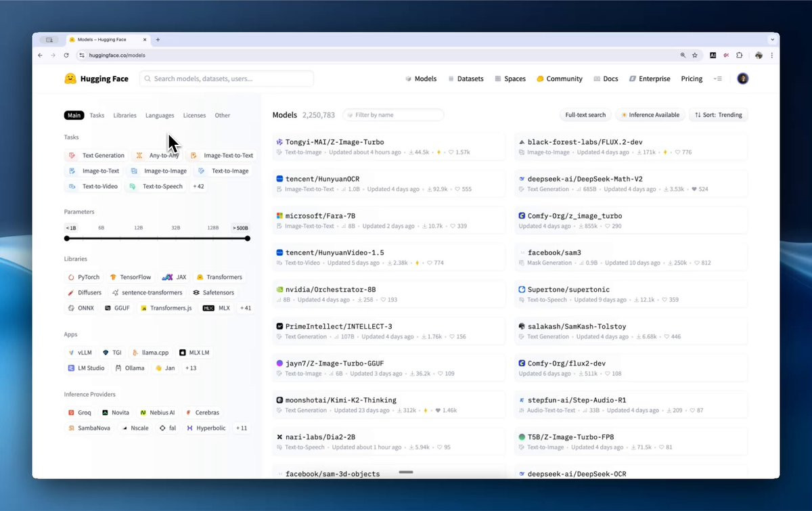Select the Safetensors library filter

tap(212, 292)
